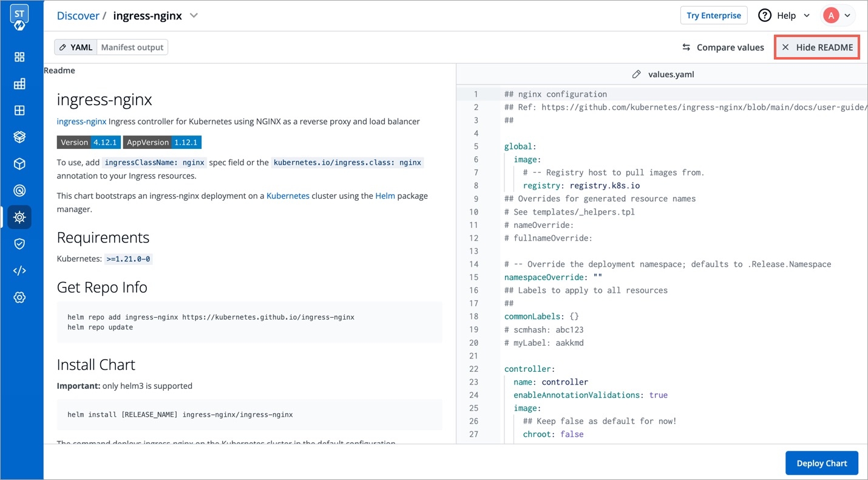Viewport: 868px width, 480px height.
Task: Click the 'helm install [RELEASE_NAME]' command
Action: pos(180,415)
